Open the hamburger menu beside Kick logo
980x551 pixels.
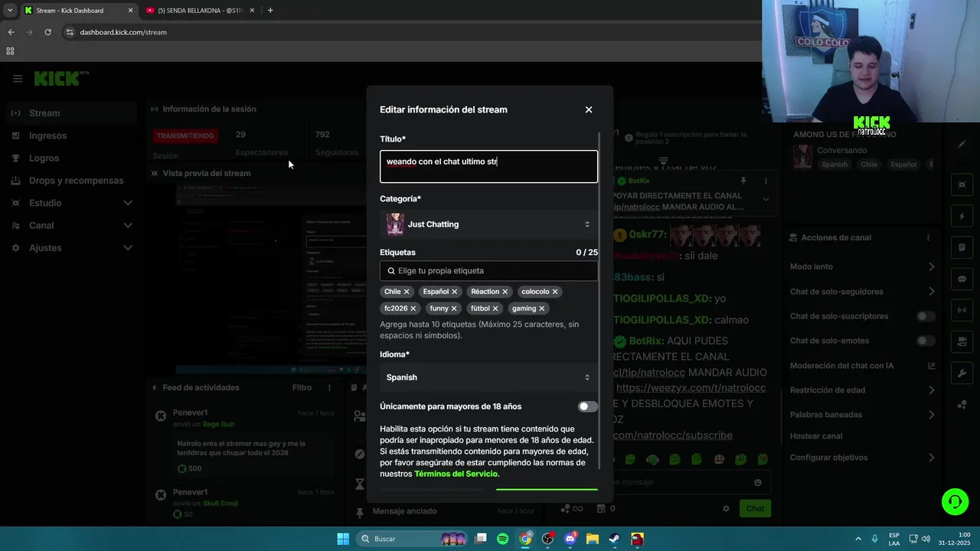pos(18,79)
